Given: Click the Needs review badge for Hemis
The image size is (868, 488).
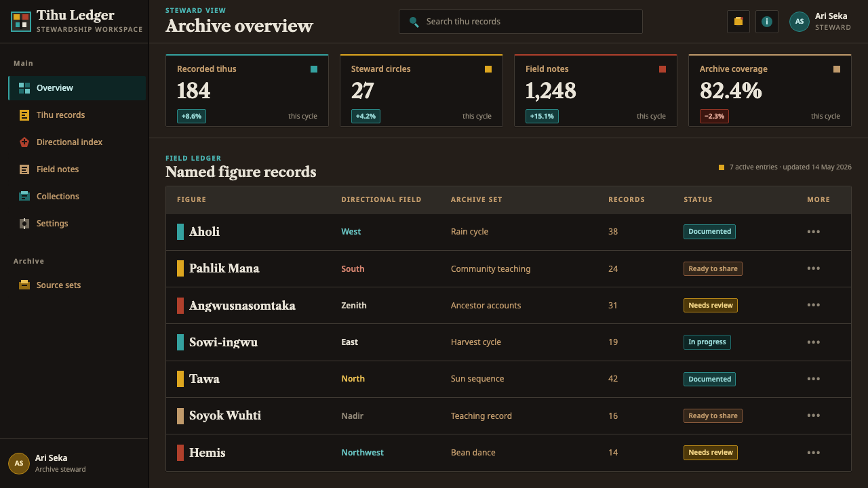Looking at the screenshot, I should tap(711, 453).
